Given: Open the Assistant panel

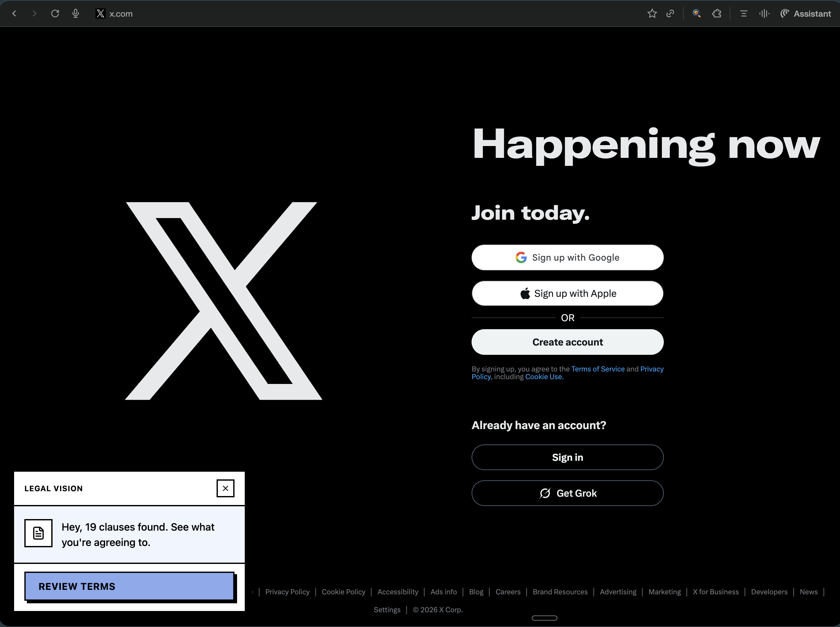Looking at the screenshot, I should tap(805, 14).
